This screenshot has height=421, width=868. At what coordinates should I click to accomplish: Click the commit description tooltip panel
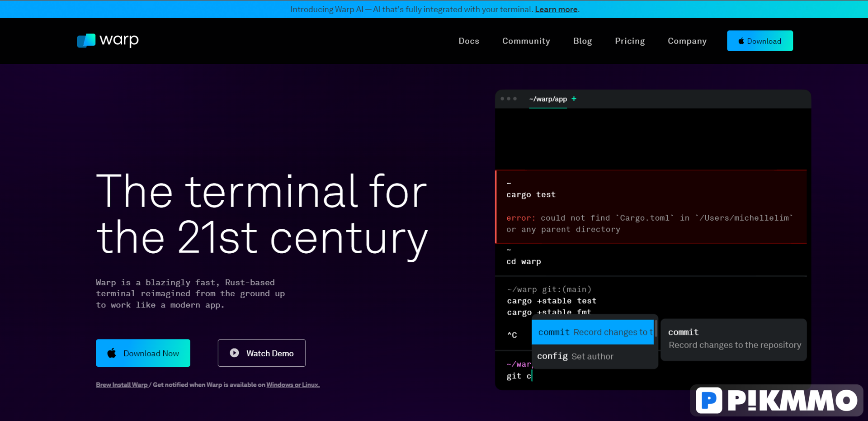tap(734, 340)
